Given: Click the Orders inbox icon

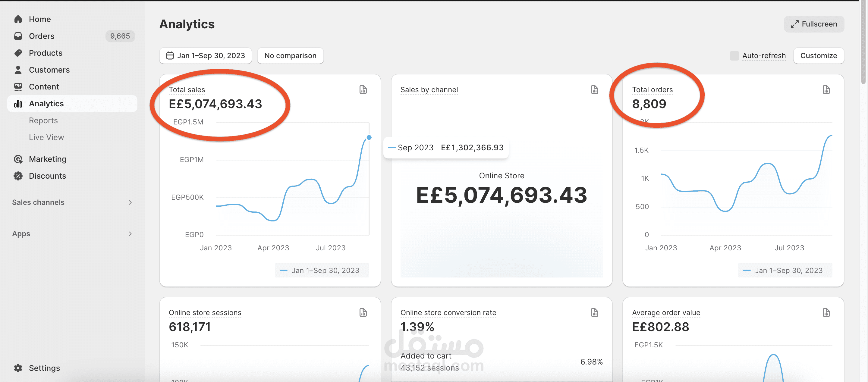Looking at the screenshot, I should point(18,36).
